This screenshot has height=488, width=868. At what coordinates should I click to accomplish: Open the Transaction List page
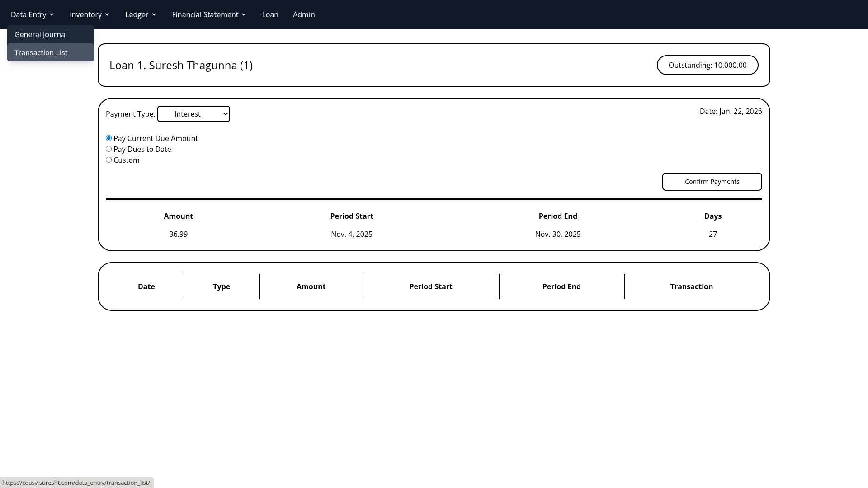click(x=41, y=52)
